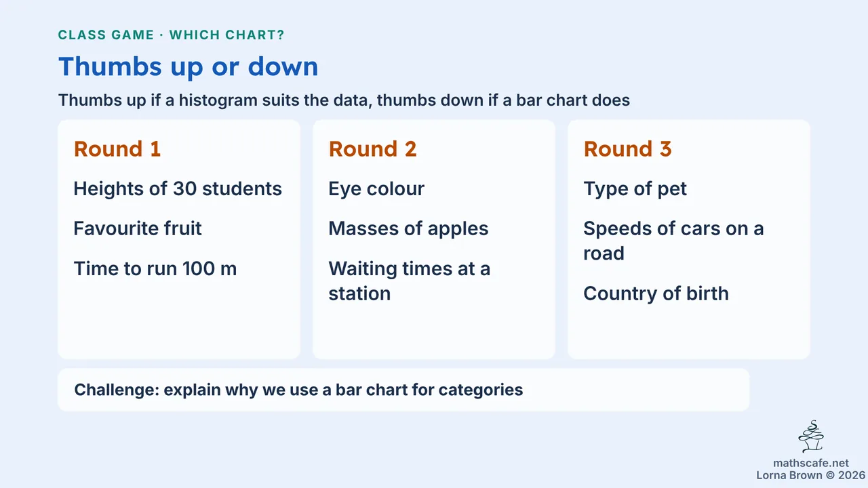868x488 pixels.
Task: Click 'Waiting times at a station' item
Action: [410, 281]
